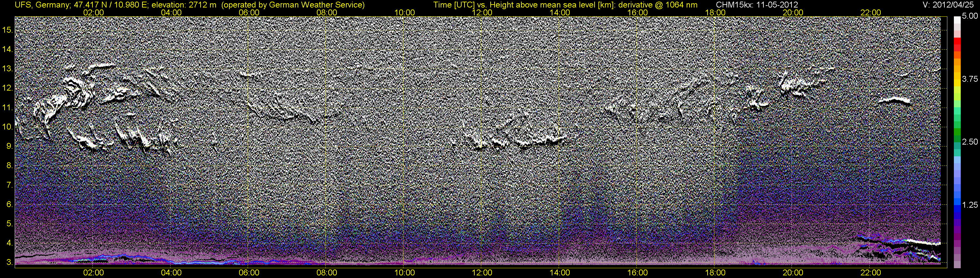
Task: Select the 3.75 colorbar scale value
Action: [970, 79]
